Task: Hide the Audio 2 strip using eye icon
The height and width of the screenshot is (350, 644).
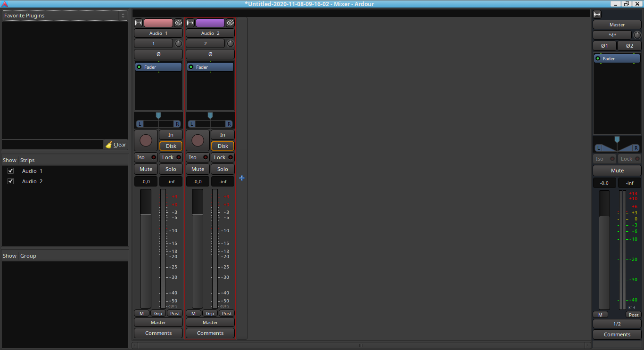Action: (230, 23)
